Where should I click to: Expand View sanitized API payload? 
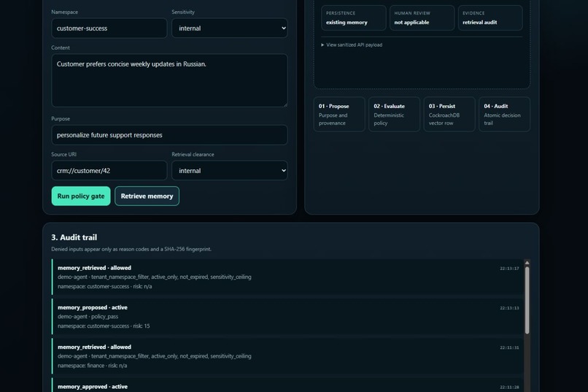[352, 45]
